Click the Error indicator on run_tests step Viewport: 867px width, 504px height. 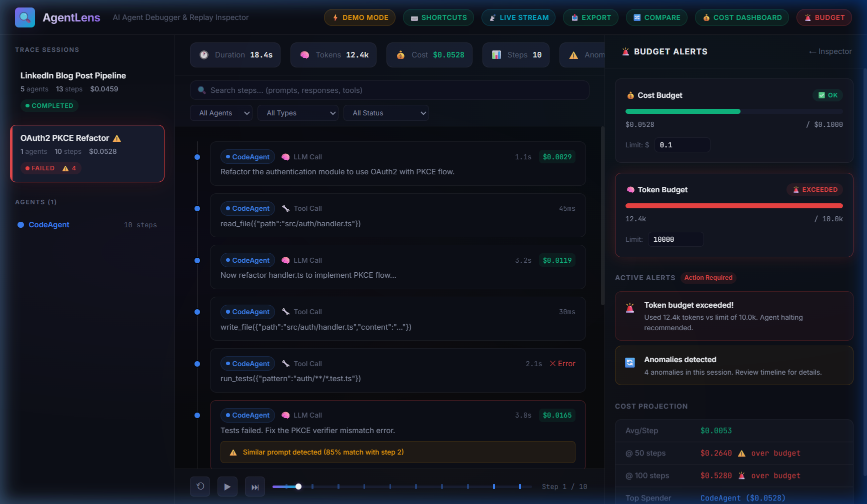tap(562, 364)
